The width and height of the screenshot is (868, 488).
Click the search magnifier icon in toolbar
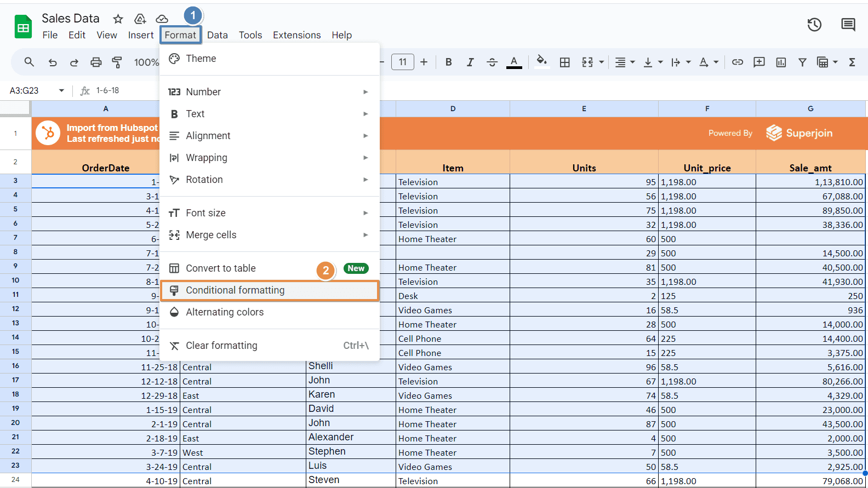pos(29,62)
